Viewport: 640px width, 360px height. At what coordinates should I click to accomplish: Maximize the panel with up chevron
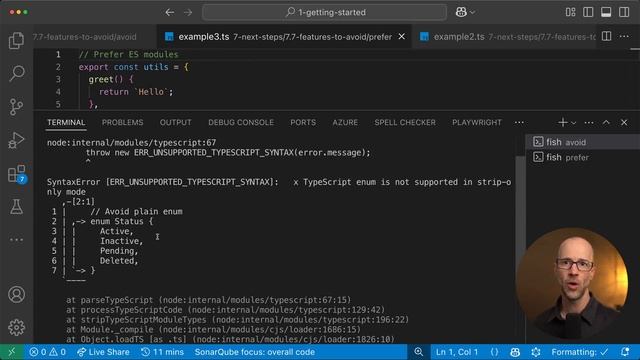(606, 122)
